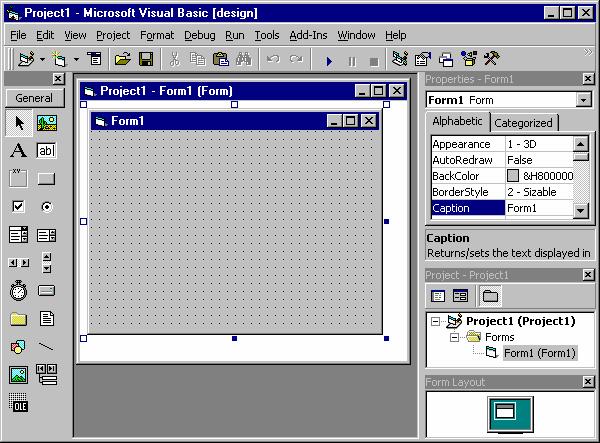Select the Label control tool

click(x=19, y=150)
